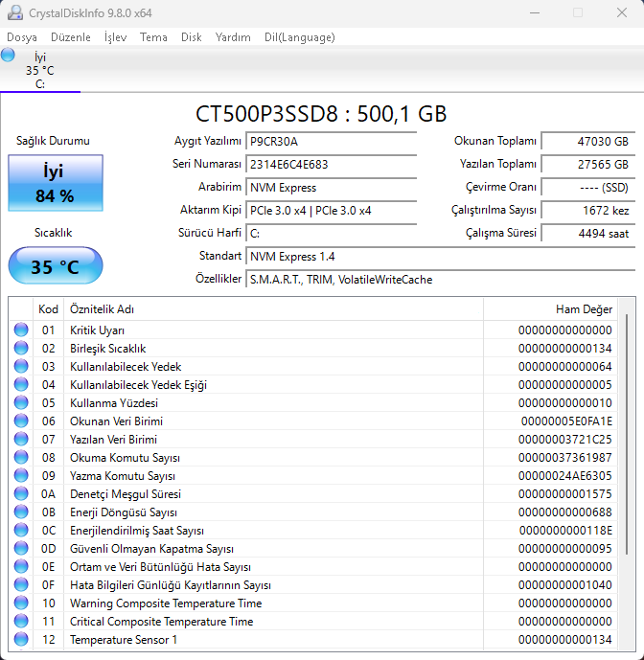Image resolution: width=644 pixels, height=660 pixels.
Task: Click the status orb for Güvenli Olmayan Kapatma Sayısı
Action: pos(21,548)
